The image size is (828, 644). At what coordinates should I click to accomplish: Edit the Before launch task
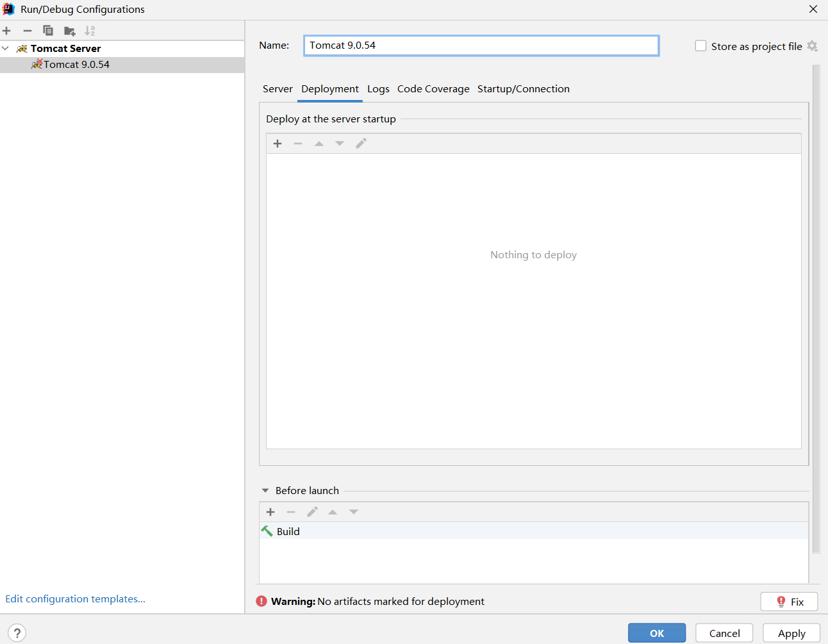click(x=312, y=512)
